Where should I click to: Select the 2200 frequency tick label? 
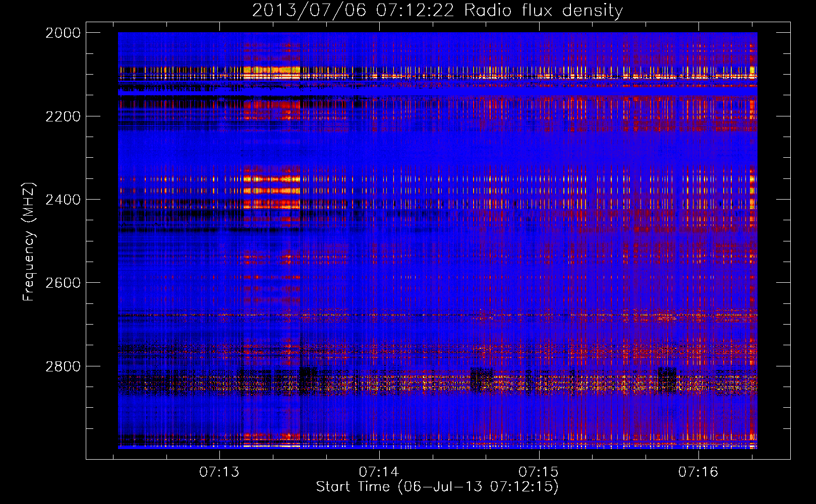63,116
